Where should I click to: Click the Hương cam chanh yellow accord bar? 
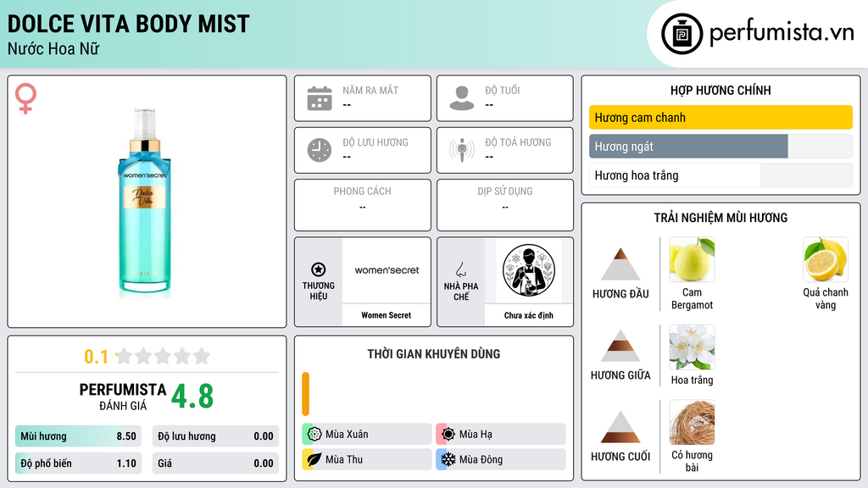coord(721,117)
